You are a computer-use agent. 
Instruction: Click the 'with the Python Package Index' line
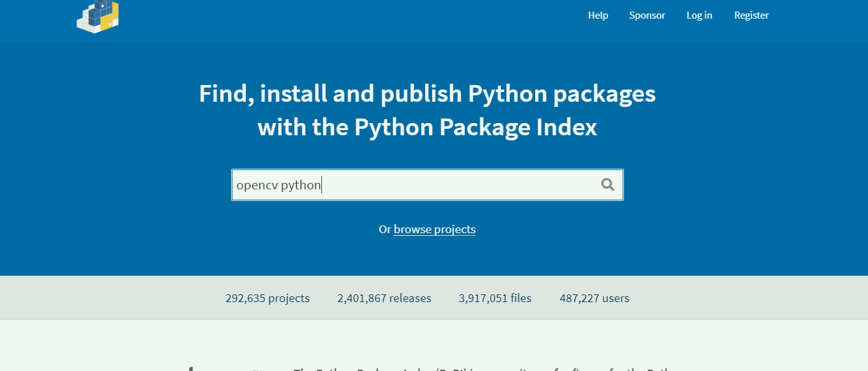click(427, 128)
